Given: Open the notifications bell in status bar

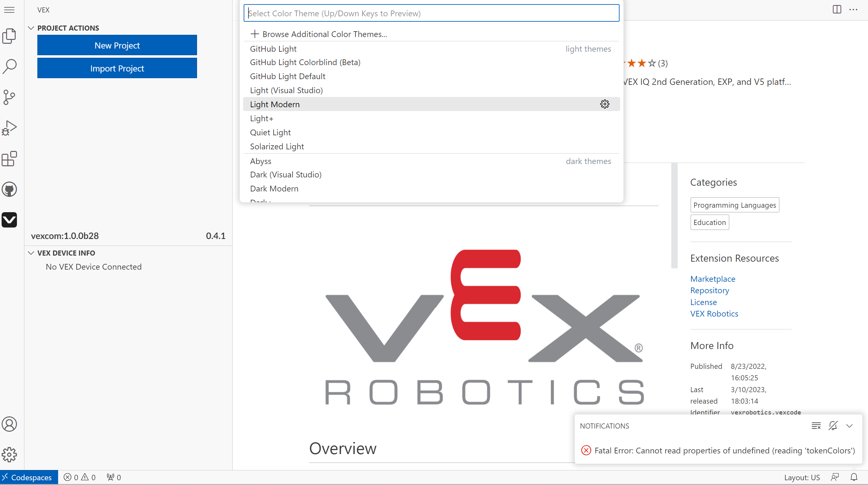Looking at the screenshot, I should [x=854, y=477].
